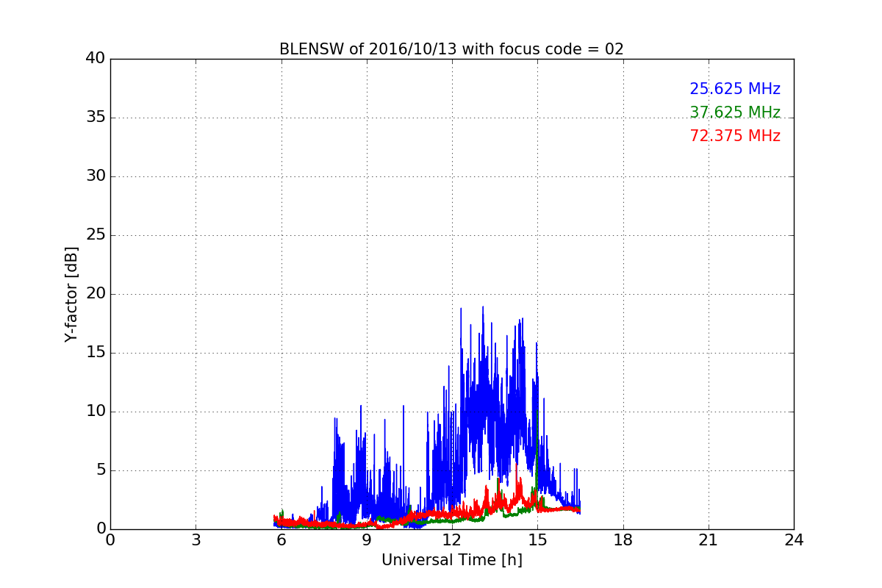
Task: Click the y-axis tick label 20
Action: coord(96,294)
